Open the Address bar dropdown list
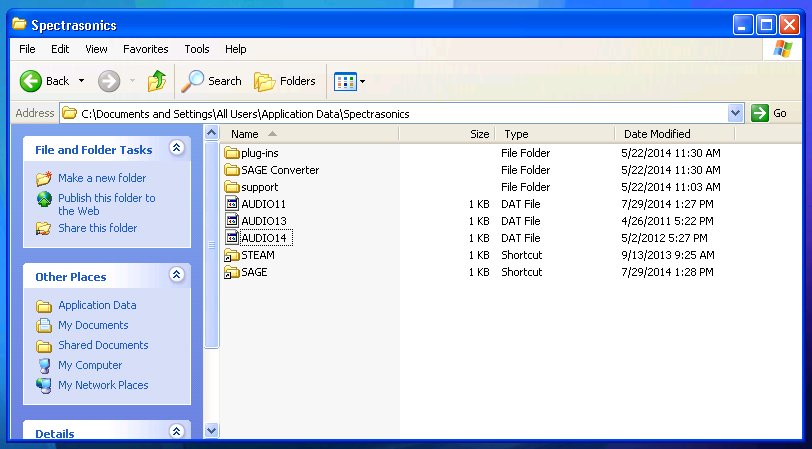This screenshot has height=449, width=812. 735,113
